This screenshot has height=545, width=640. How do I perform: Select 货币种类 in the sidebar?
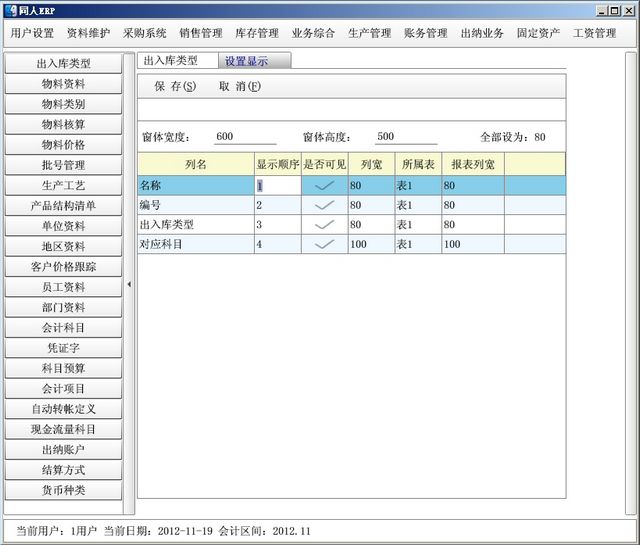pos(63,490)
